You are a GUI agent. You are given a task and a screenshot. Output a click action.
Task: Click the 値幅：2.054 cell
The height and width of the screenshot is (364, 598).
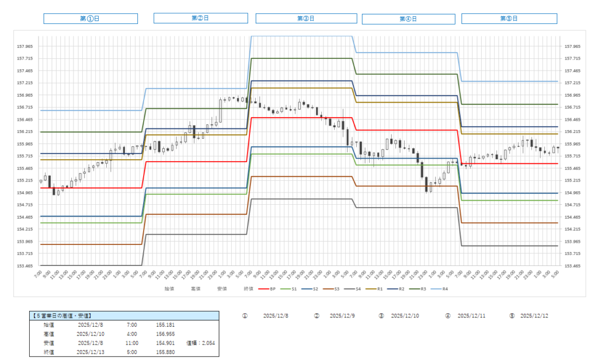point(200,343)
